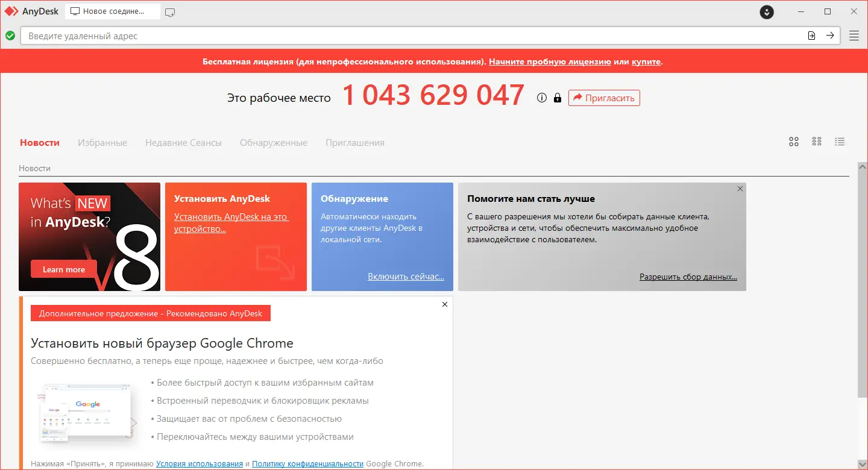The height and width of the screenshot is (470, 868).
Task: Click the "Обнаружение" card title
Action: coord(354,199)
